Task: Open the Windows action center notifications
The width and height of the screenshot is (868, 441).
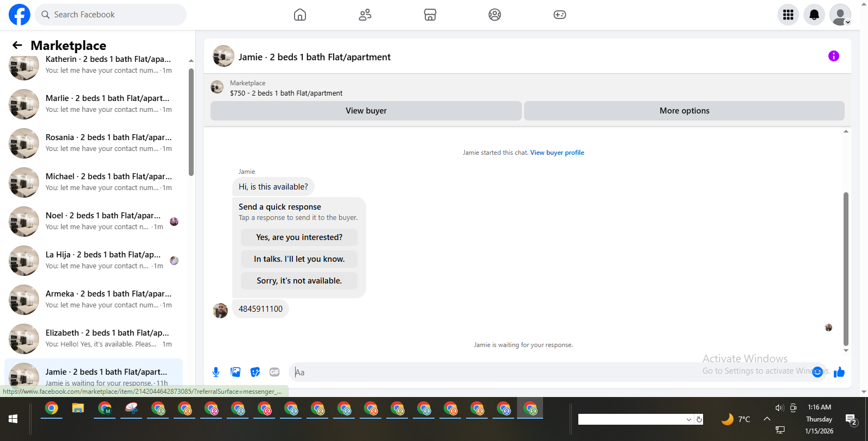Action: point(851,419)
